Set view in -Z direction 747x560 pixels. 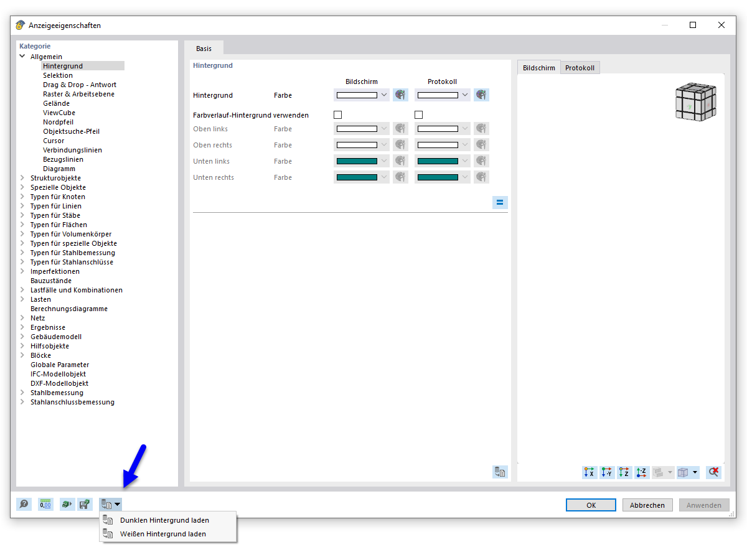tap(641, 472)
